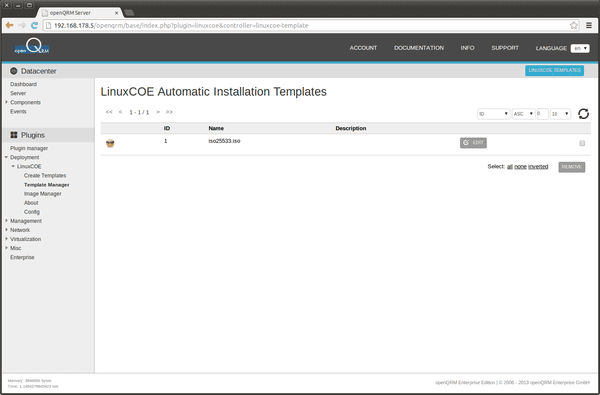Invert selection with 'inverted' link

pos(538,166)
